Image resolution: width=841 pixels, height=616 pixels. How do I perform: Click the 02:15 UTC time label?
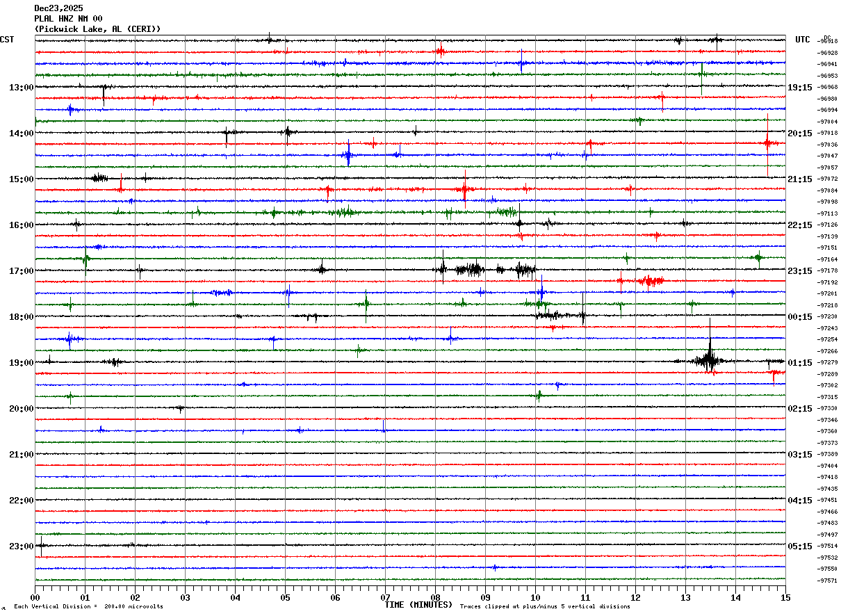click(800, 409)
